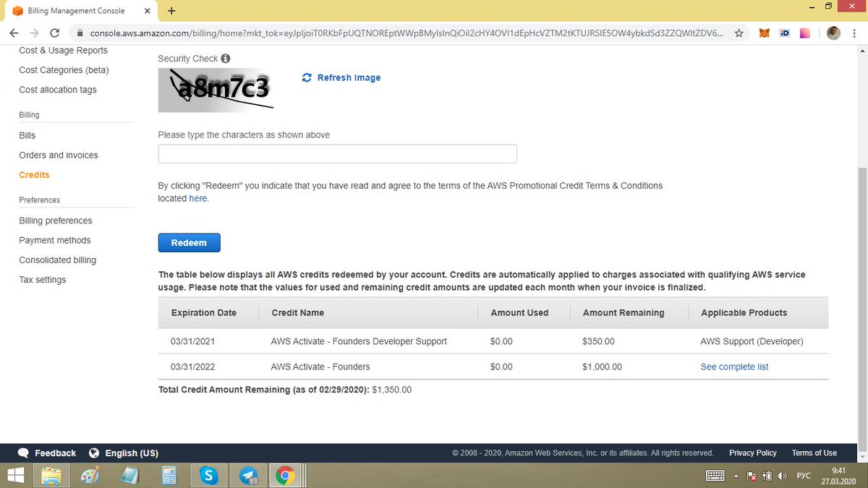Bookmark this page with the star icon
The image size is (868, 488).
(739, 33)
